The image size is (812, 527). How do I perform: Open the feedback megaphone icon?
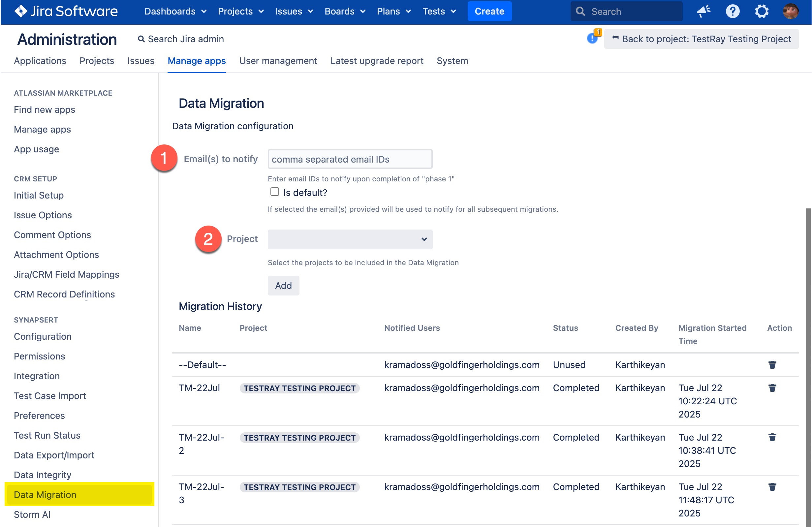point(703,11)
